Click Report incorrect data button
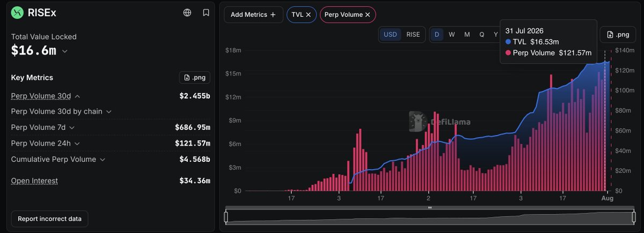644x233 pixels. click(49, 219)
